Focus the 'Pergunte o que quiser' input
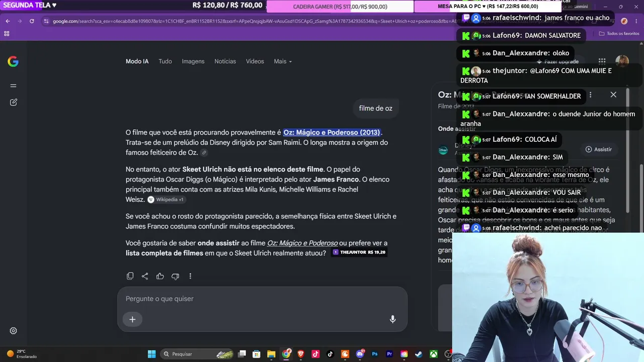 tap(262, 299)
